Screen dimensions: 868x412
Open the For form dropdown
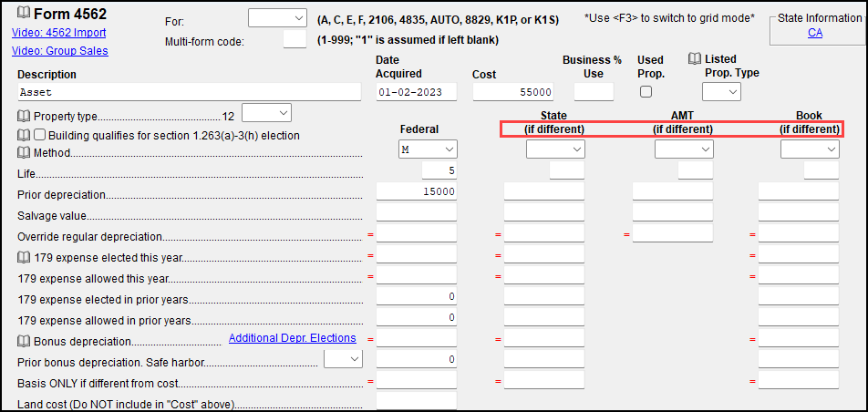click(x=278, y=18)
